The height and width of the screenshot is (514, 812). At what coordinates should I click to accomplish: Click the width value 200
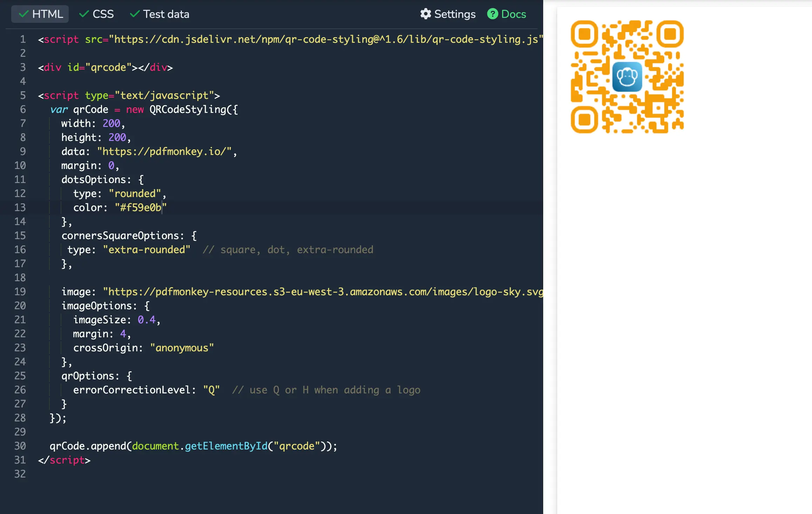coord(111,123)
